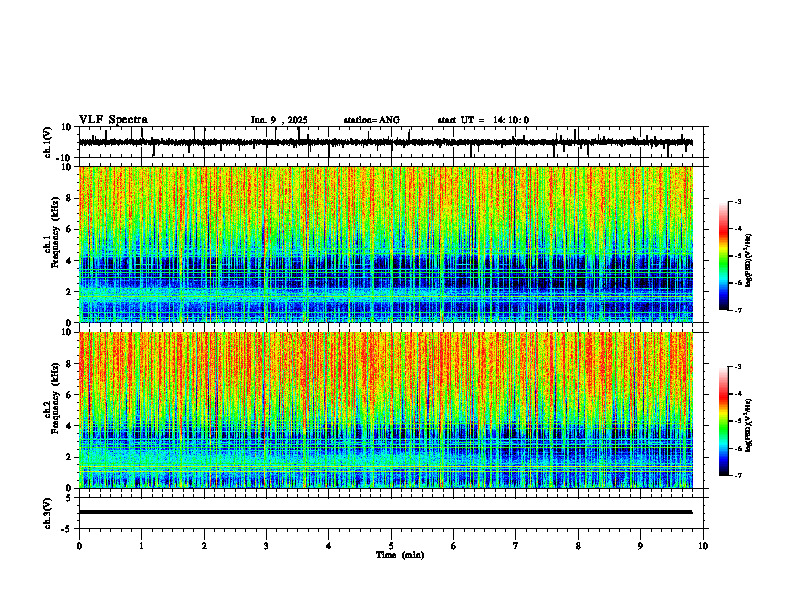Click the ch.1 color bar "log(PSD)" title
Screen dimensions: 792x612
click(x=749, y=260)
